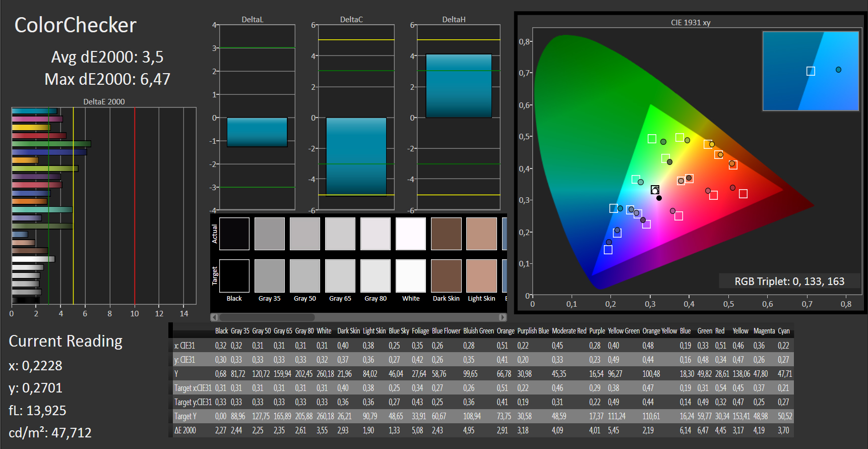Click the fL: 13,925 reading
Viewport: 868px width, 449px height.
click(37, 411)
